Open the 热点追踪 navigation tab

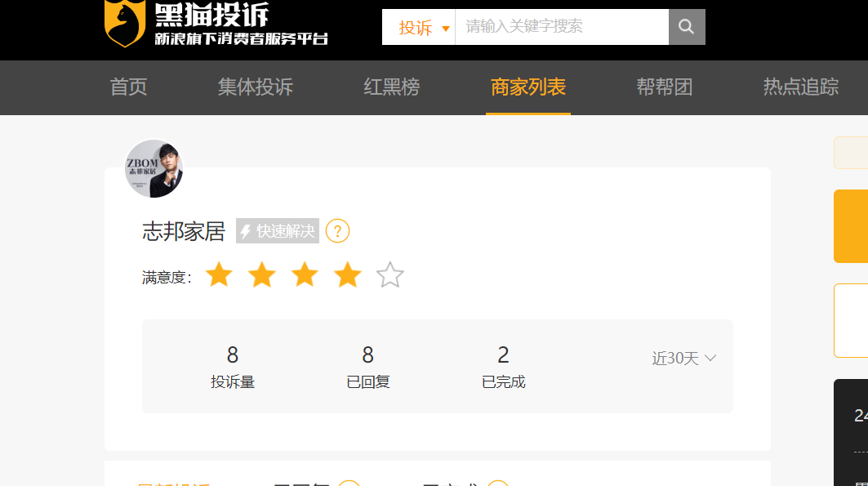[800, 87]
